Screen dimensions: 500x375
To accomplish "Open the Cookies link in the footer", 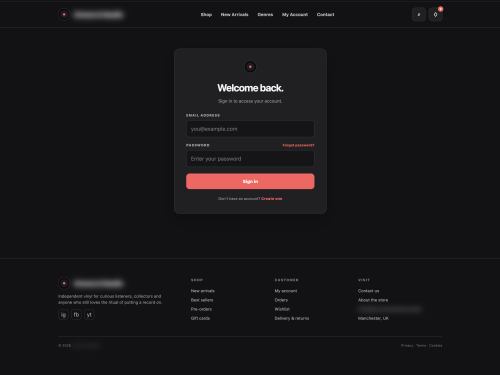I will tap(436, 346).
